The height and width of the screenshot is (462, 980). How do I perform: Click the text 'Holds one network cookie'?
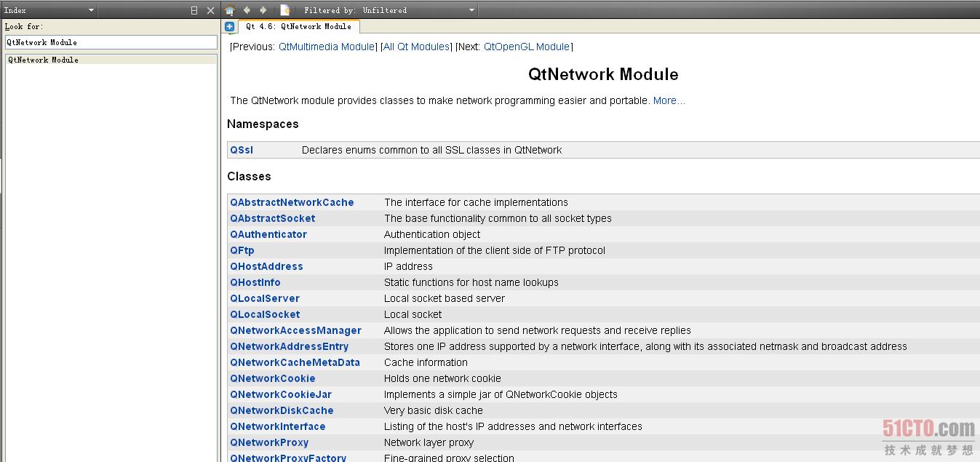pos(442,378)
